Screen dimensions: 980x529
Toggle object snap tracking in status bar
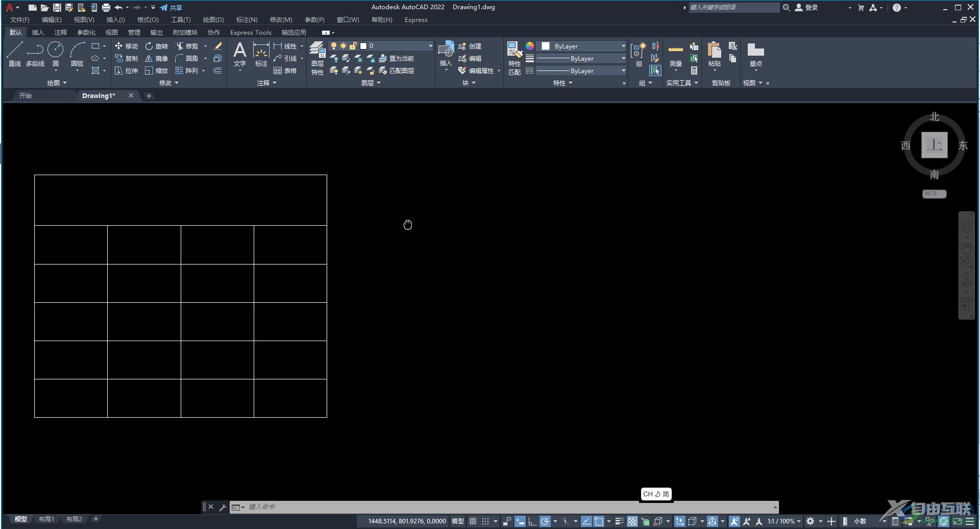[586, 521]
